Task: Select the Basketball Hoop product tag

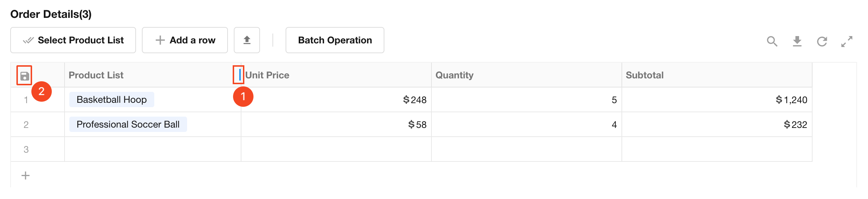Action: click(112, 99)
